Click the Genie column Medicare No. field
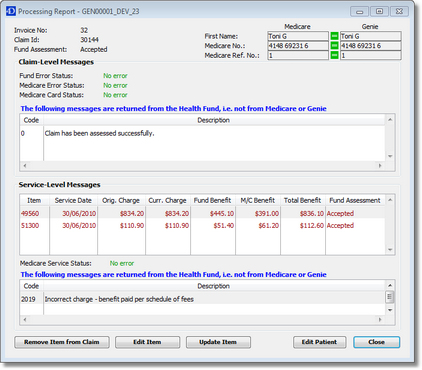This screenshot has width=422, height=370. 370,46
